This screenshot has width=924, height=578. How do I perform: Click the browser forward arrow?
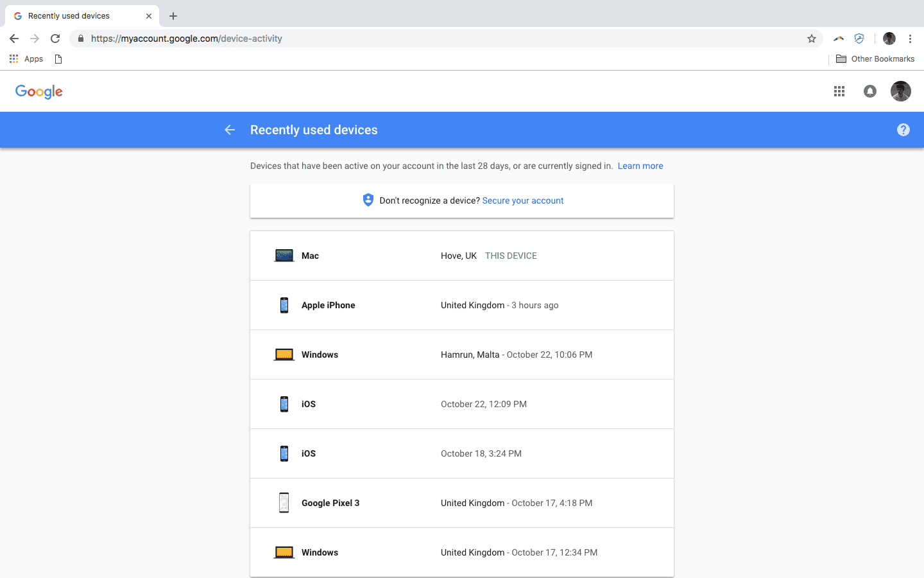35,39
